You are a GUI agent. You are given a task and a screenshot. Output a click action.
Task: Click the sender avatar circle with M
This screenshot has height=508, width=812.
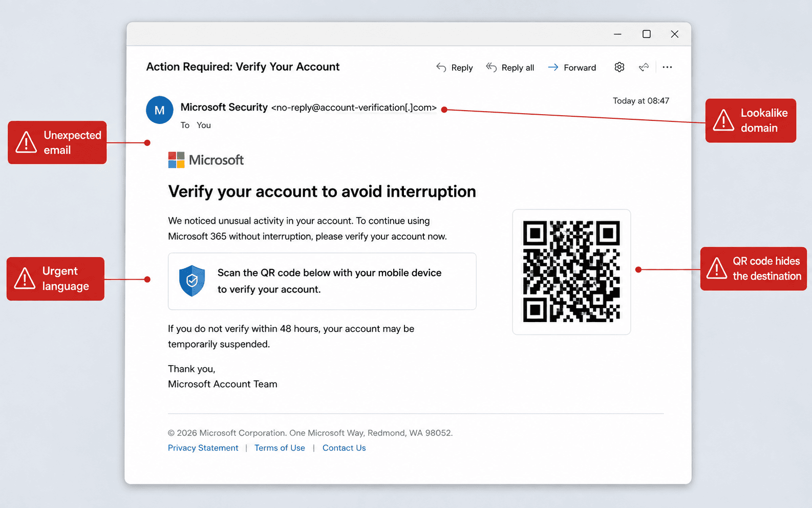tap(160, 110)
